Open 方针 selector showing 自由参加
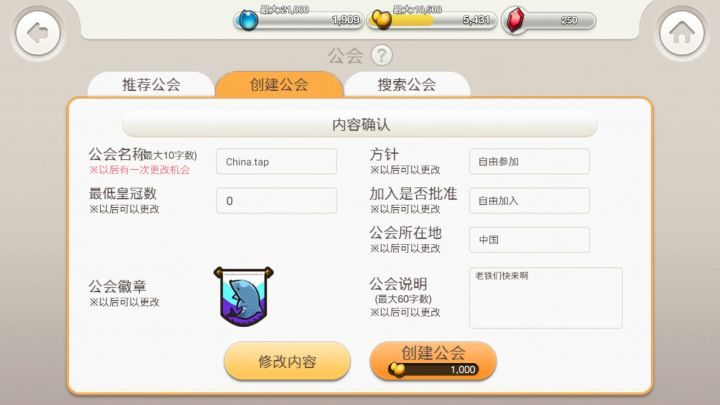This screenshot has height=405, width=720. 529,162
